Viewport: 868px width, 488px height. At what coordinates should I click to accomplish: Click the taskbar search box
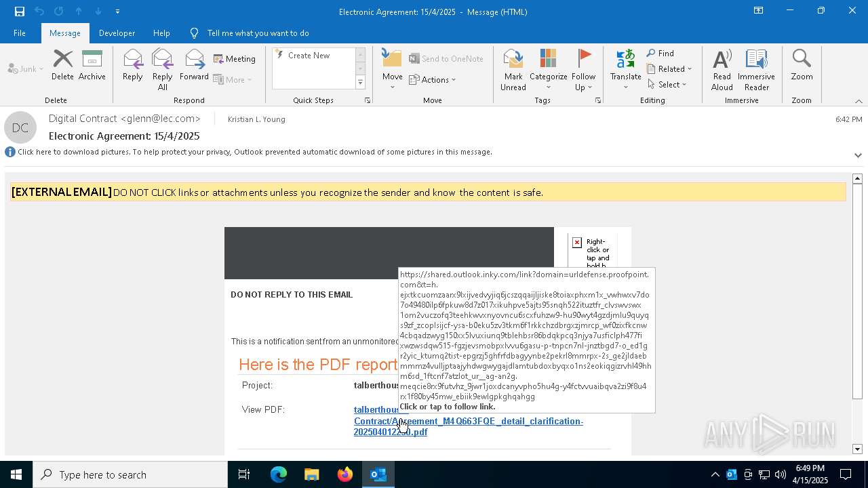click(x=130, y=474)
